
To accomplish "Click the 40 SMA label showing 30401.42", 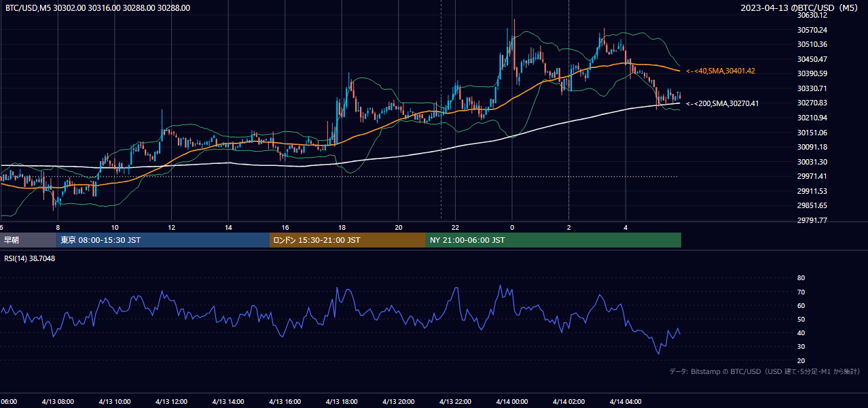I will [721, 71].
